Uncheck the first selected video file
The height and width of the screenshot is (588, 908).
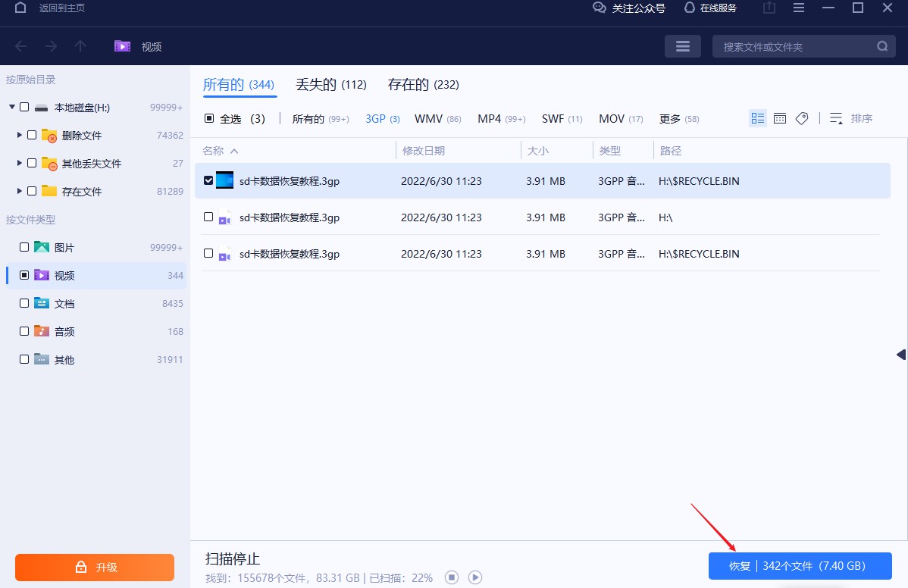point(208,180)
